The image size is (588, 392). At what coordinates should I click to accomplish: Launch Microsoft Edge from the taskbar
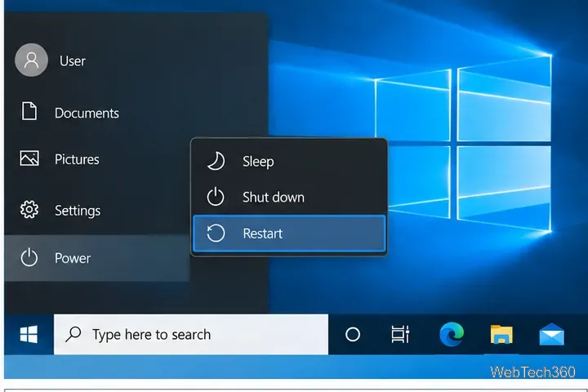coord(452,334)
